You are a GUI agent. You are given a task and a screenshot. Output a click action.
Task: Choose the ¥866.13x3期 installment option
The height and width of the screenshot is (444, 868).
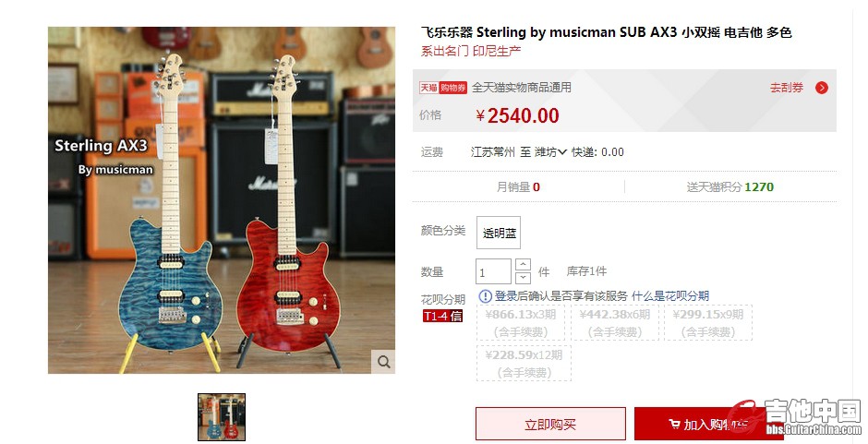pos(521,322)
